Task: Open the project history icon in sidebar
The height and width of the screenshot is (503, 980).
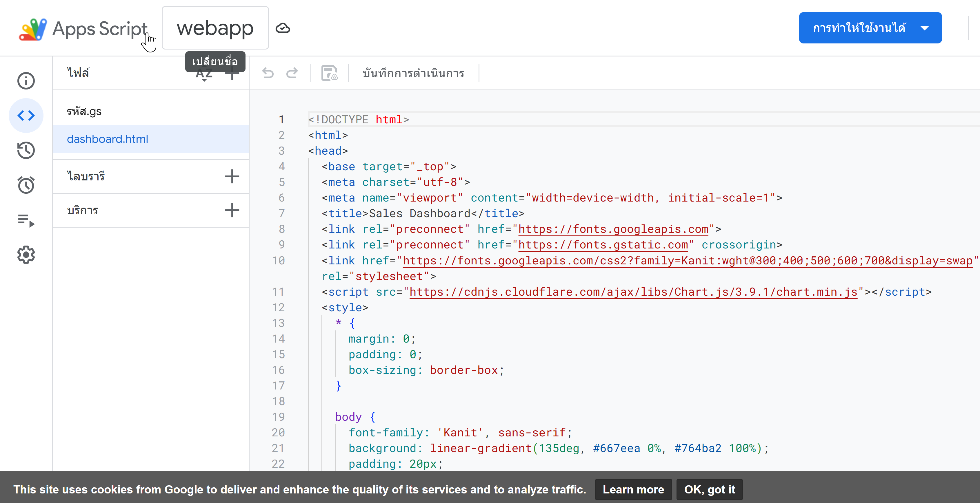Action: pyautogui.click(x=26, y=150)
